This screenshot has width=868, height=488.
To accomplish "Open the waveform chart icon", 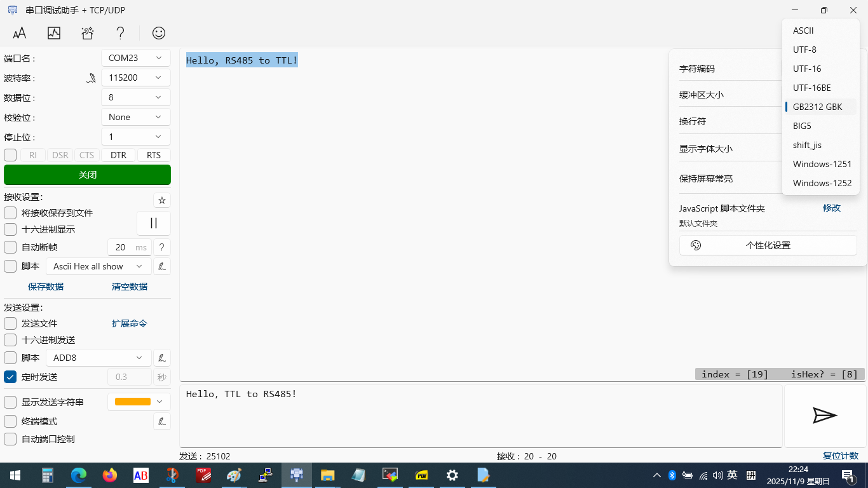I will (x=54, y=33).
